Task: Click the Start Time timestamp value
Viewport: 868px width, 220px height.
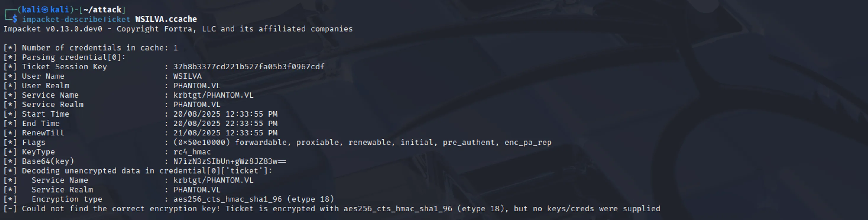Action: coord(225,114)
